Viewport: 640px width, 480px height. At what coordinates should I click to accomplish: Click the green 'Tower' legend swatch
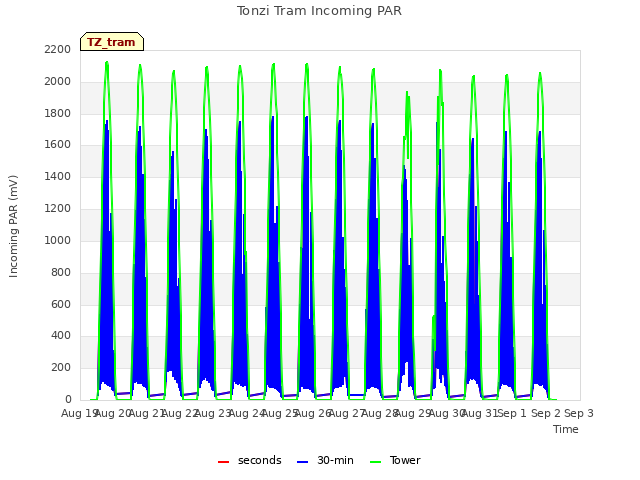375,462
